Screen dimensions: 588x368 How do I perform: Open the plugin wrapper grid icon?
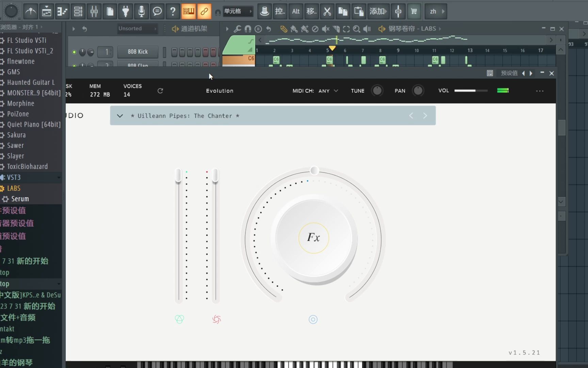coord(490,73)
